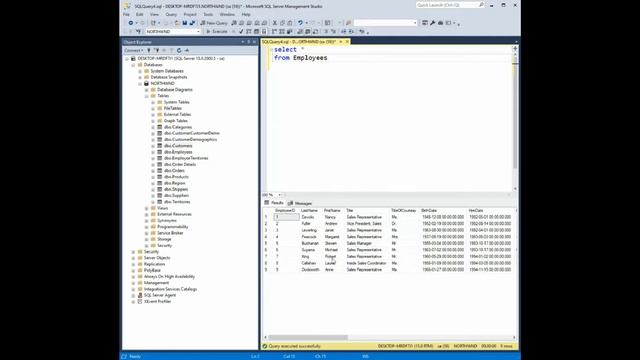Click the wrench Properties icon in the toolbar

coord(433,23)
